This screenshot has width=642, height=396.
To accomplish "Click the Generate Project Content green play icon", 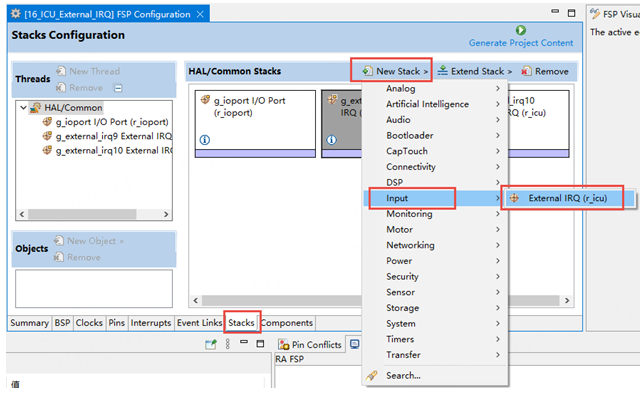I will tap(520, 30).
